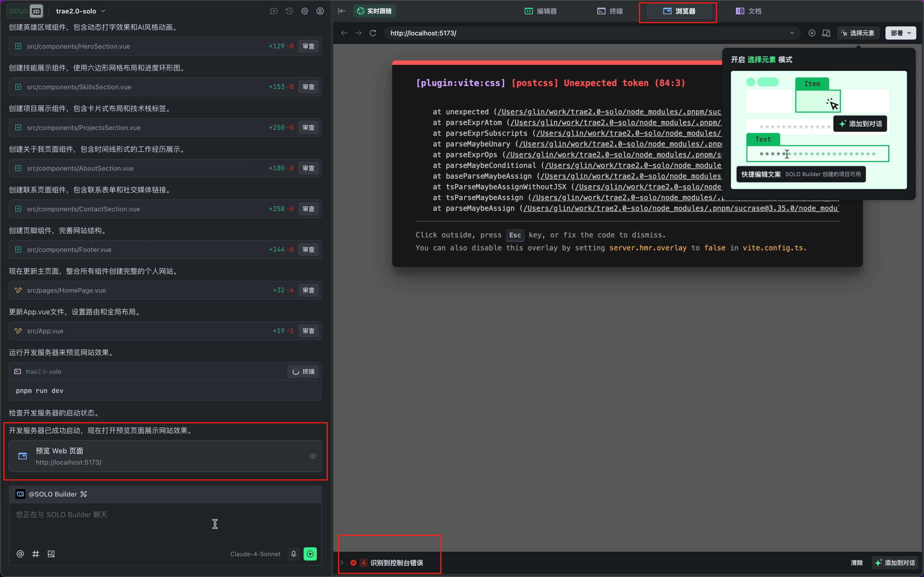Click the user profile icon
The height and width of the screenshot is (577, 924).
click(320, 11)
